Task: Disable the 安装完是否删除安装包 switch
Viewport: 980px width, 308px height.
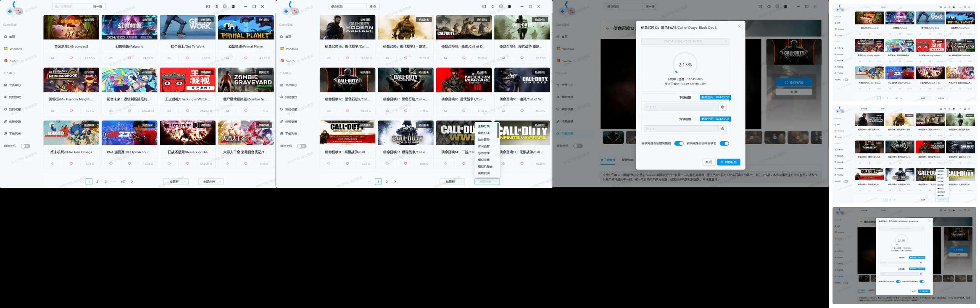Action: point(724,143)
